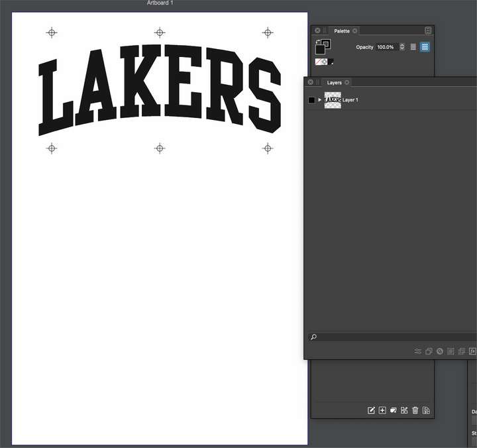Click the swatch library document icon
The image size is (477, 448).
pyautogui.click(x=426, y=410)
